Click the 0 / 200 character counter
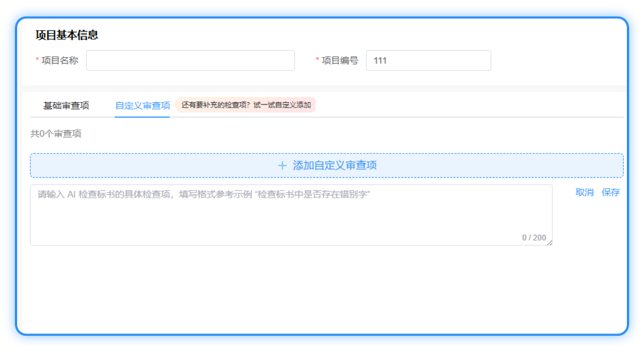 click(534, 238)
